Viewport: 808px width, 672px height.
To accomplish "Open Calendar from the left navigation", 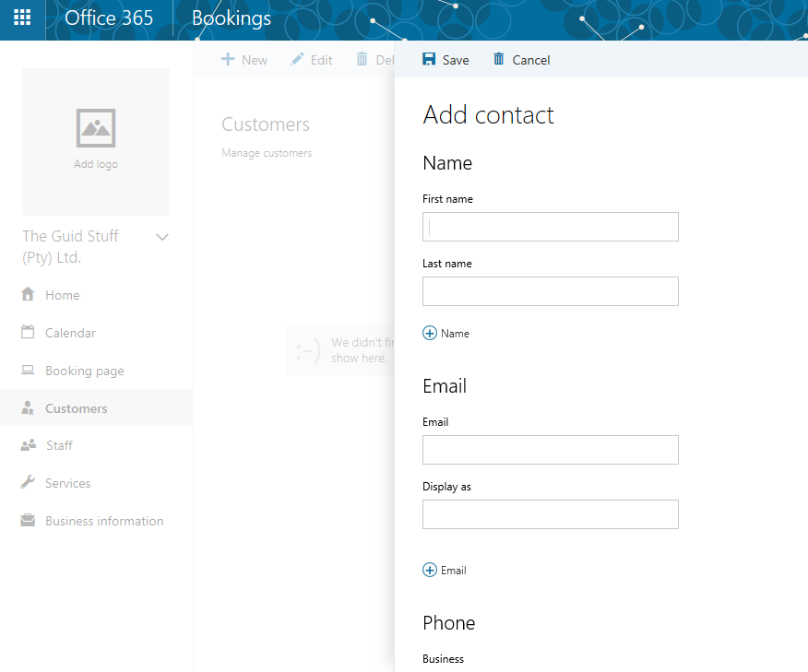I will pyautogui.click(x=70, y=333).
